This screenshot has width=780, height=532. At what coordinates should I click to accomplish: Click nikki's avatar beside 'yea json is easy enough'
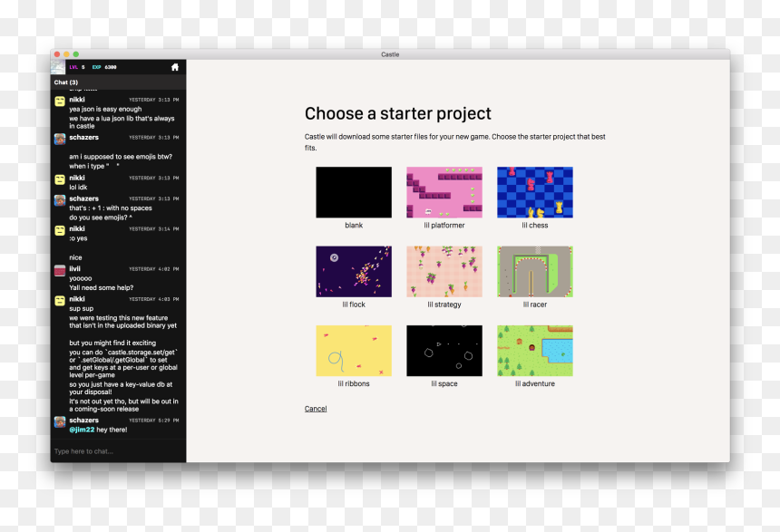[x=60, y=102]
